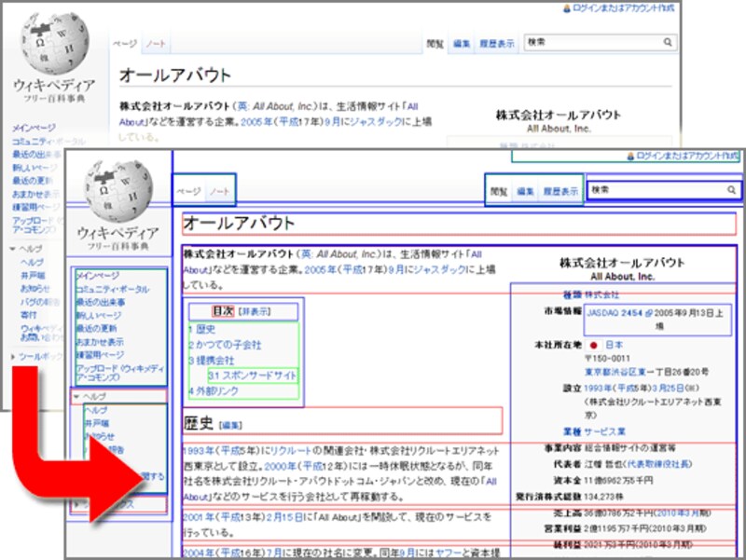Click the Wikipedia globe logo on the front page
The width and height of the screenshot is (746, 560).
(x=118, y=191)
